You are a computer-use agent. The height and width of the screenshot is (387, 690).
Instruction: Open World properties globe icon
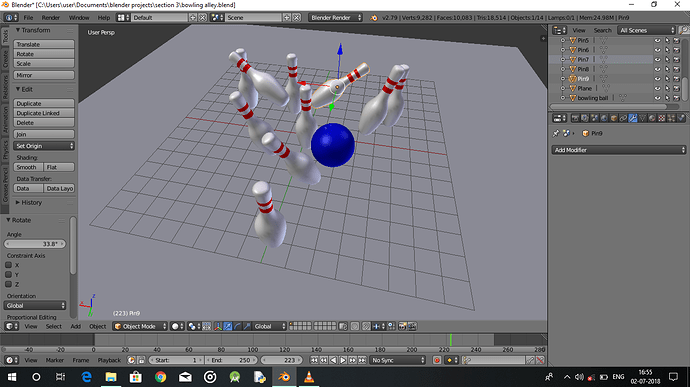[x=604, y=118]
